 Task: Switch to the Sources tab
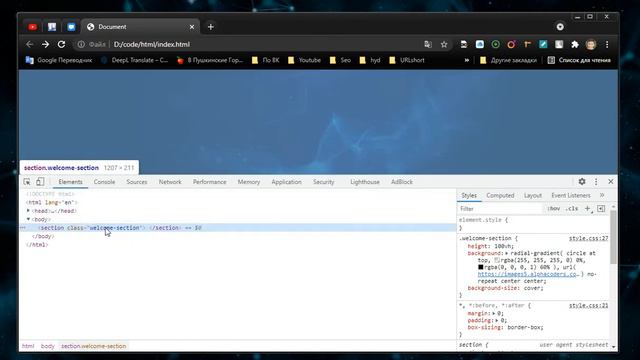tap(137, 182)
